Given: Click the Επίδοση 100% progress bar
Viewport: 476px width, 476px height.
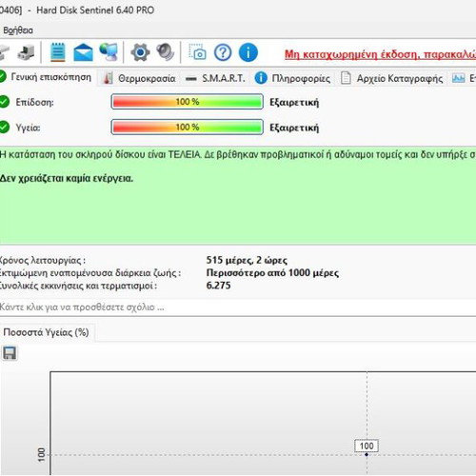Looking at the screenshot, I should tap(188, 102).
